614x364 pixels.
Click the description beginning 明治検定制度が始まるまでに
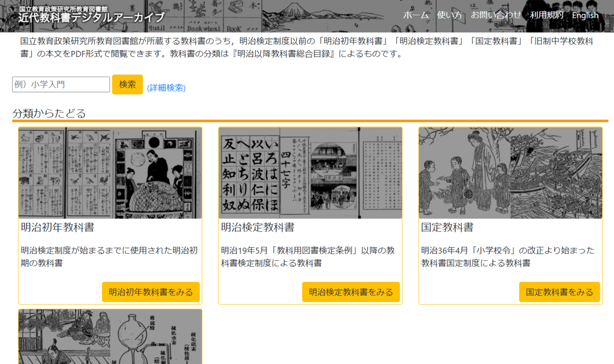(x=109, y=257)
